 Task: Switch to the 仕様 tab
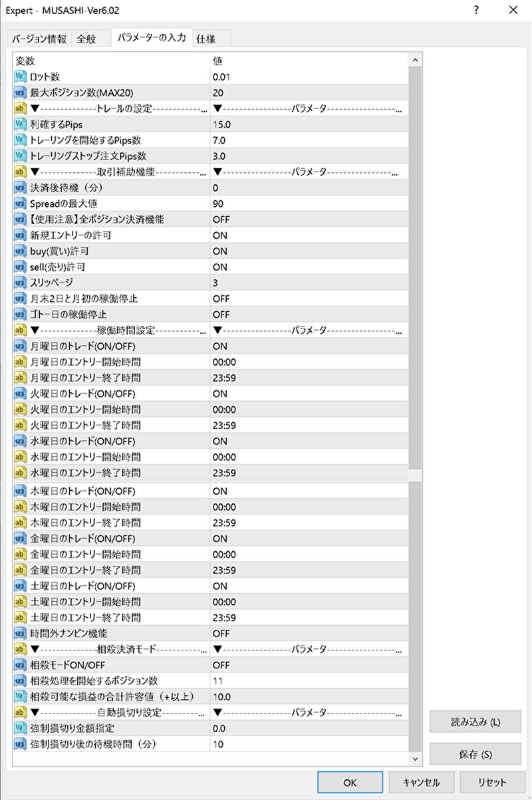[206, 39]
